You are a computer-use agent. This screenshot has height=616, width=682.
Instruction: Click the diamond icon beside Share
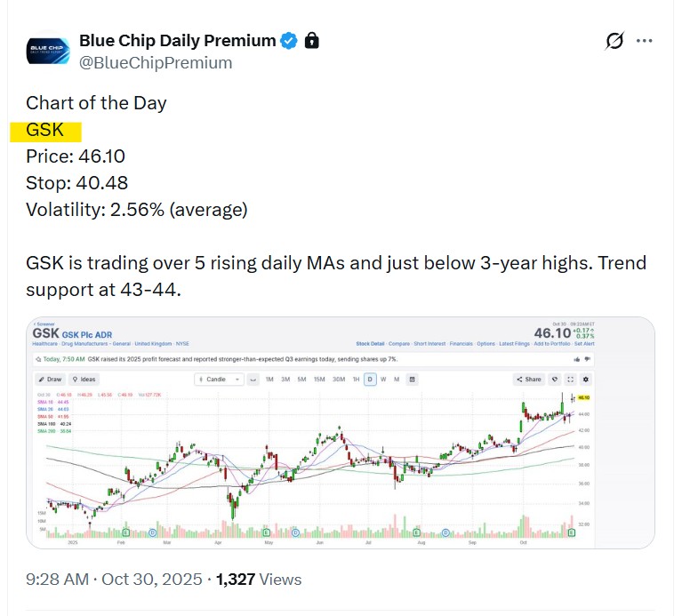[555, 380]
